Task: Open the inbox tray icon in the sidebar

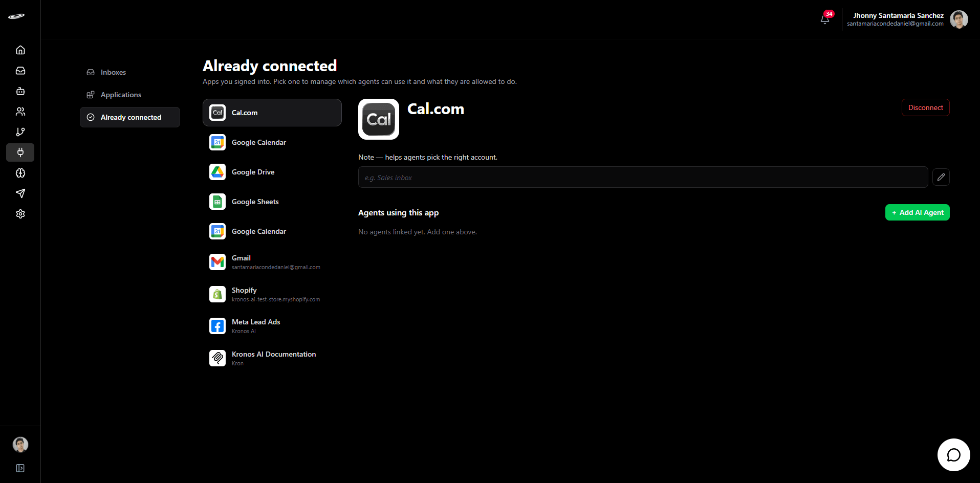Action: [20, 71]
